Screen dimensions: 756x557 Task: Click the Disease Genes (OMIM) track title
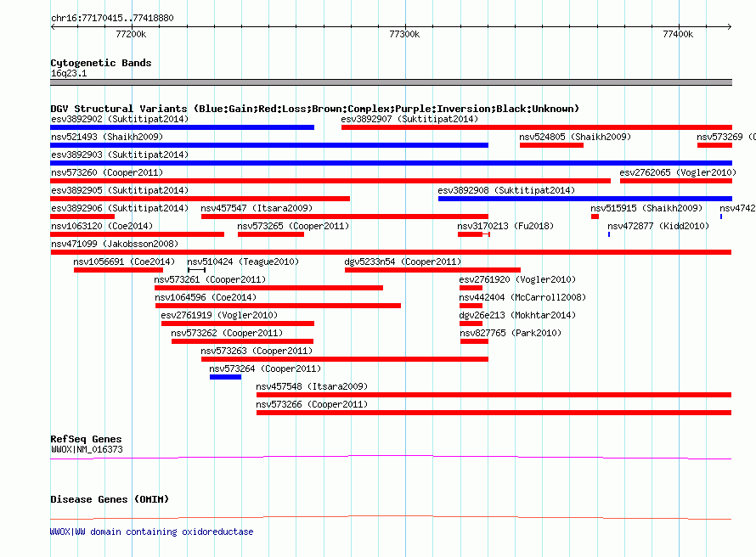(110, 499)
